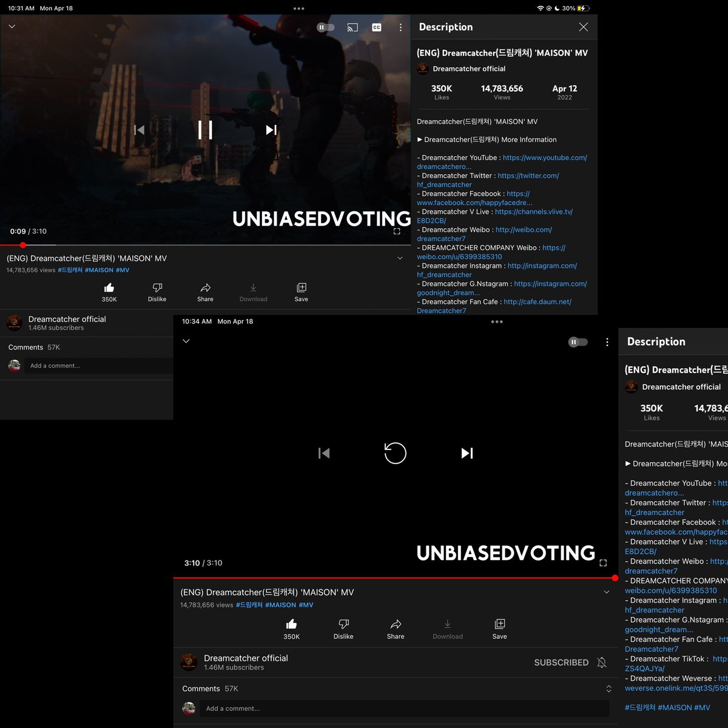Open instagram.com/hf_dreamcatcher link in top description

542,266
